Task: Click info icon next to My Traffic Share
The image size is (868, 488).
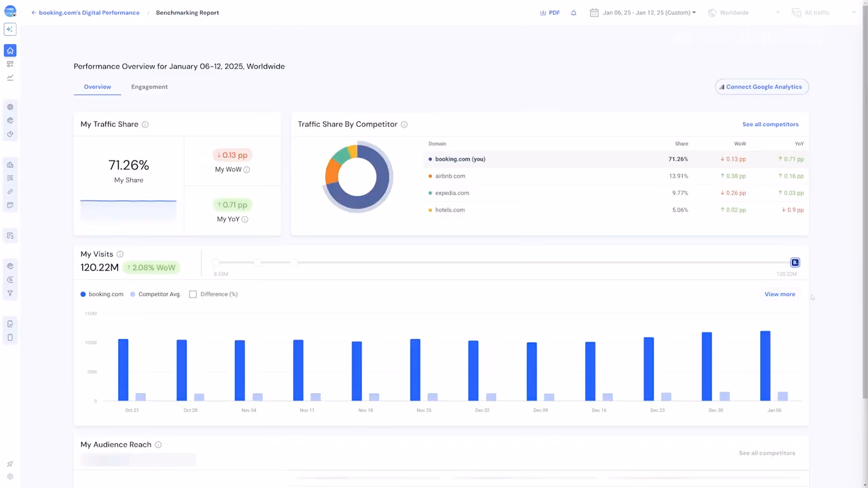Action: [x=145, y=125]
